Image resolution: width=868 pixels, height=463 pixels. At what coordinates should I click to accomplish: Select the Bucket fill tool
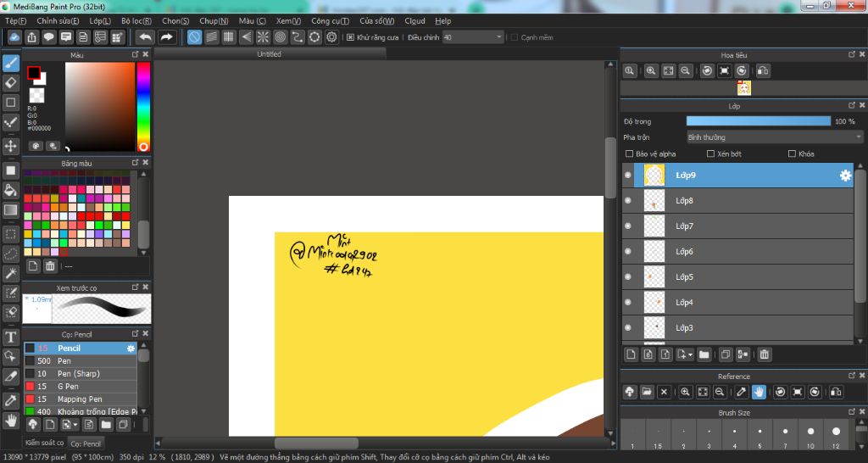(10, 190)
